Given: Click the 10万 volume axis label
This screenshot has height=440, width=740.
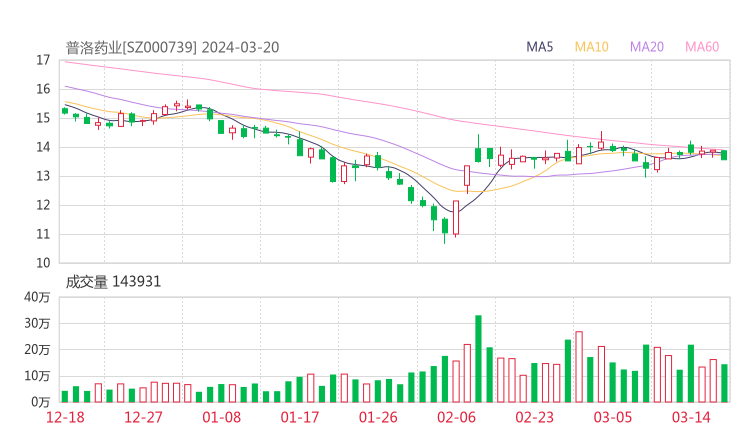Looking at the screenshot, I should [x=37, y=376].
